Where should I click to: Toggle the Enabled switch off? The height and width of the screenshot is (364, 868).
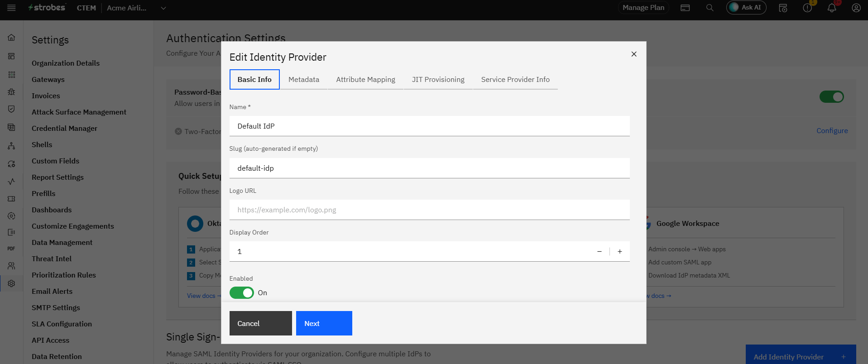[x=241, y=293]
